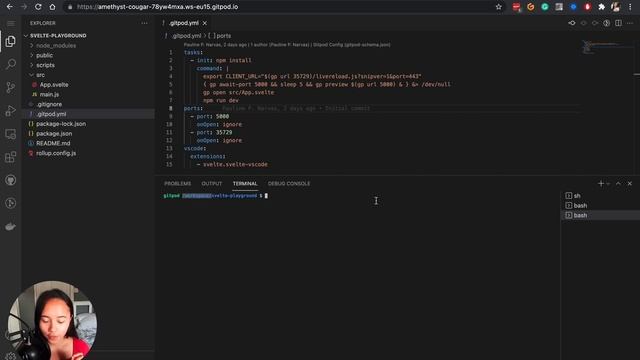Open the changes compare icon in editor toolbar
The height and width of the screenshot is (360, 640).
point(572,23)
